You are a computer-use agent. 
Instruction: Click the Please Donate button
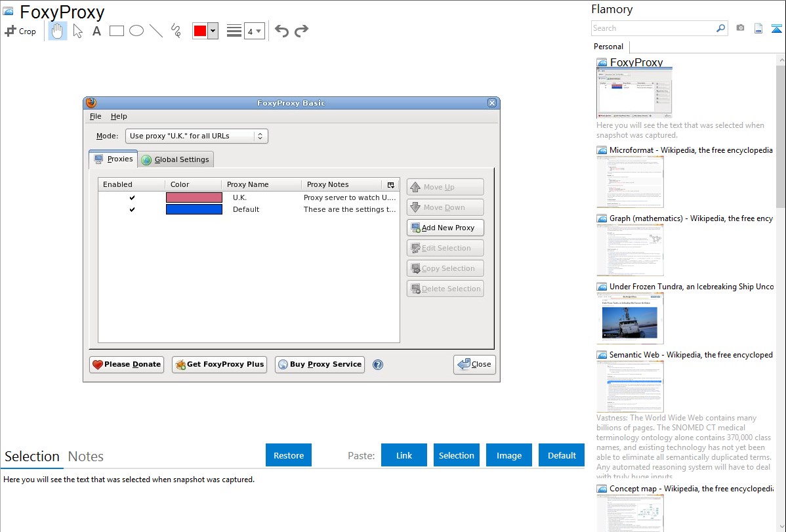[x=127, y=365]
